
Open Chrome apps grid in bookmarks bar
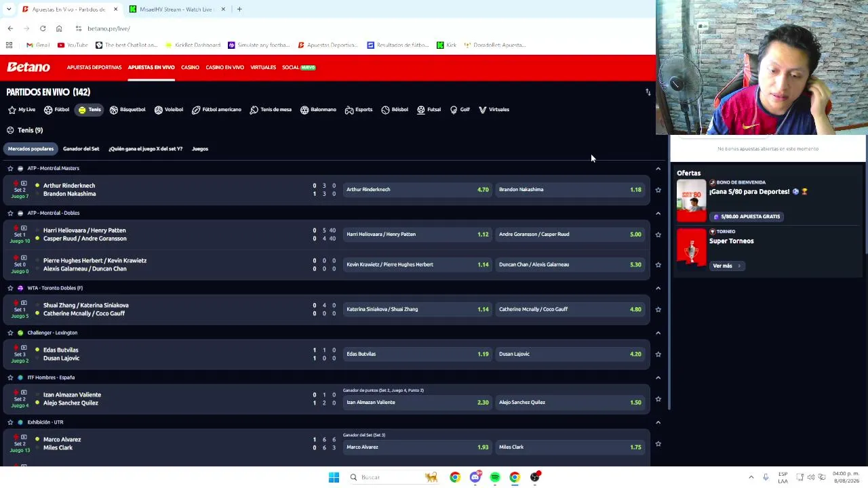click(9, 45)
